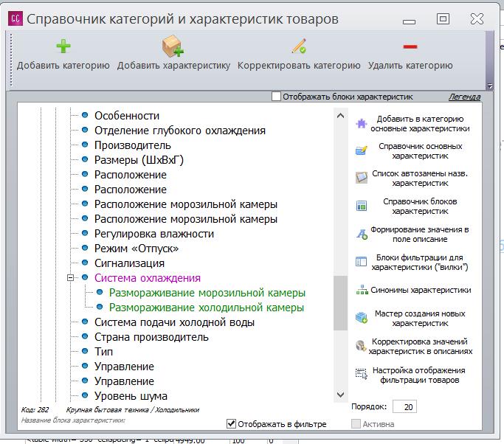Click the red minus Удалить категорию icon

(x=410, y=47)
